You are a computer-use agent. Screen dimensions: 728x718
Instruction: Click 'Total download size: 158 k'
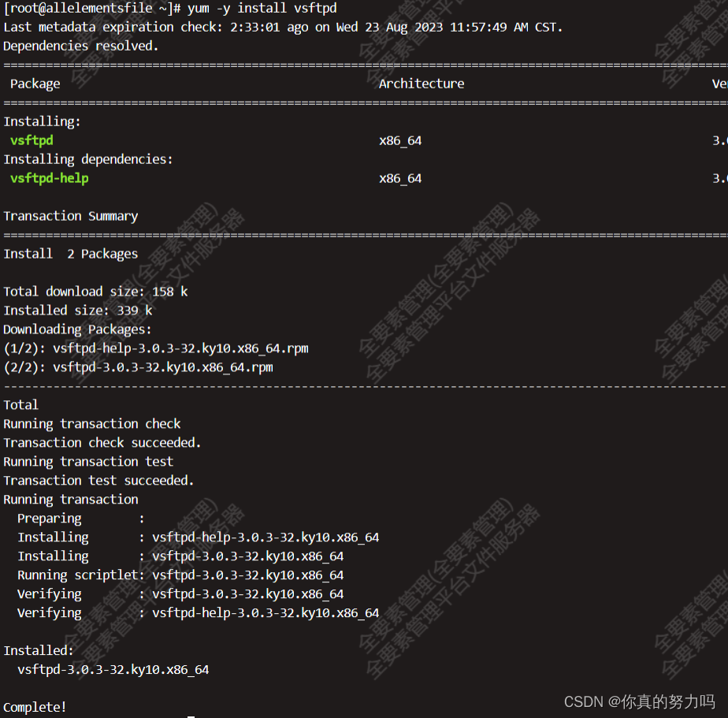coord(95,292)
